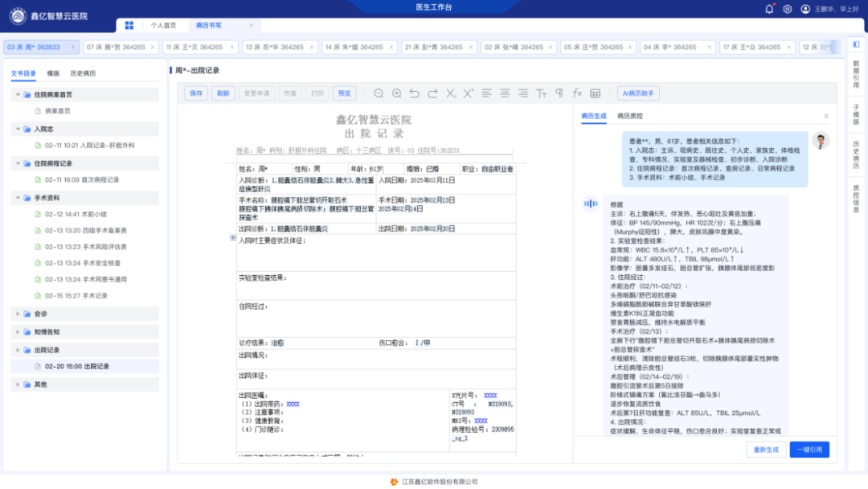Apply subscript formatting
This screenshot has width=868, height=489.
(451, 93)
